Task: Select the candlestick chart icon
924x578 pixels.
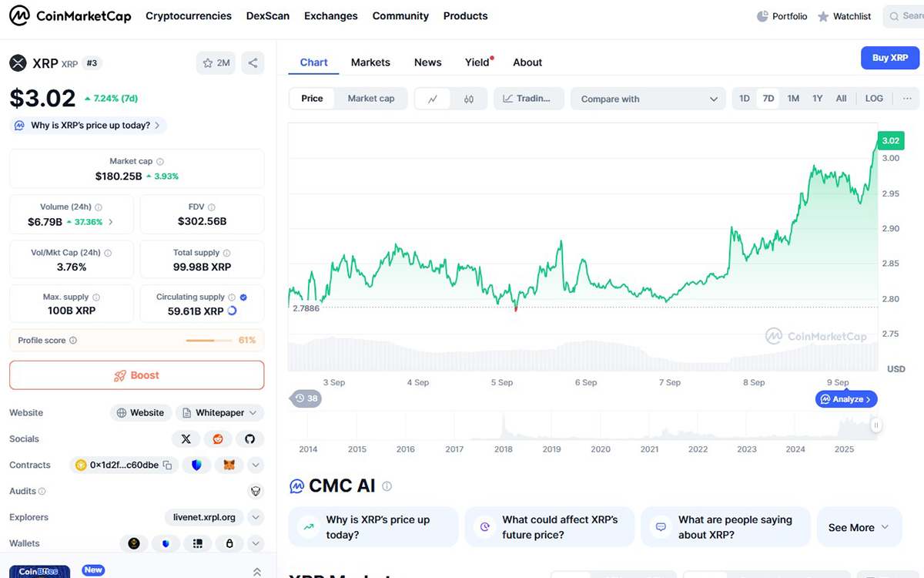Action: 470,99
